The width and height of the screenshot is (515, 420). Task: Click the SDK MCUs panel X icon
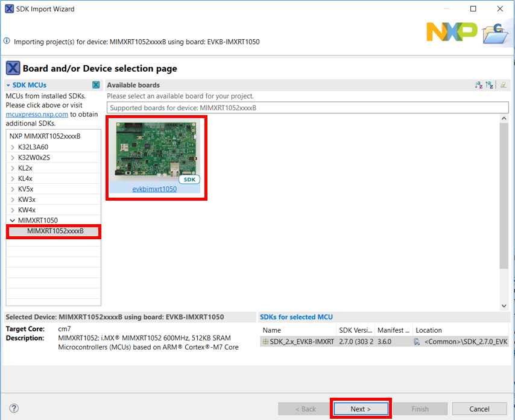click(96, 85)
